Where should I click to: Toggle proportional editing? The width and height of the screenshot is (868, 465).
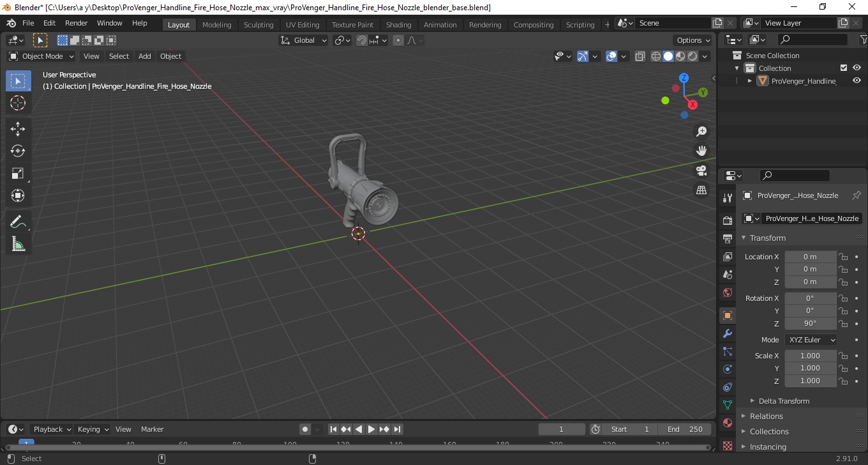click(x=398, y=40)
